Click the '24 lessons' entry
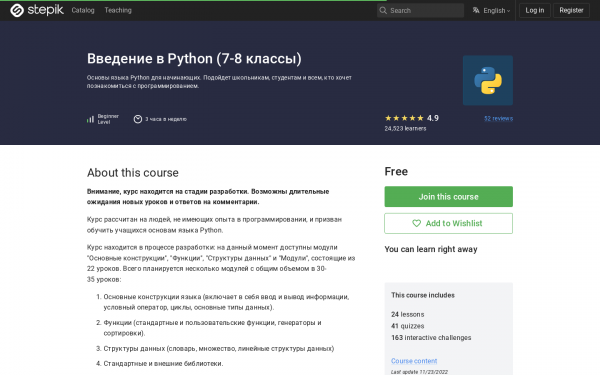Screen dimensions: 600x375 [408, 315]
